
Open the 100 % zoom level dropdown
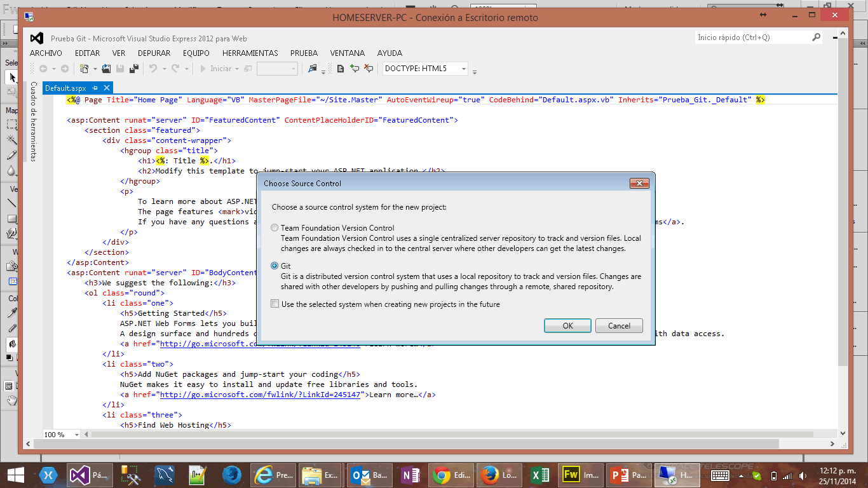point(77,435)
